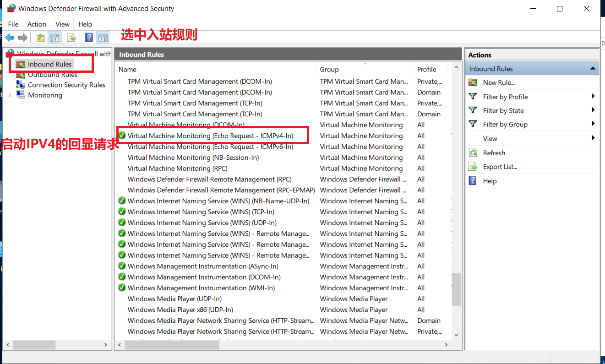Click the Filter by State funnel icon
This screenshot has height=364, width=605.
473,110
